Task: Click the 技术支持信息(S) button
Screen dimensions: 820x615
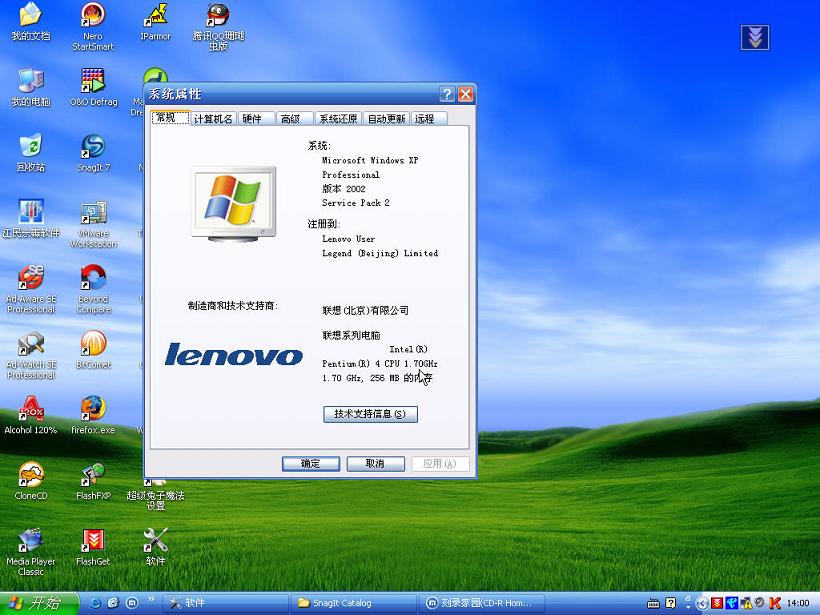Action: click(370, 414)
